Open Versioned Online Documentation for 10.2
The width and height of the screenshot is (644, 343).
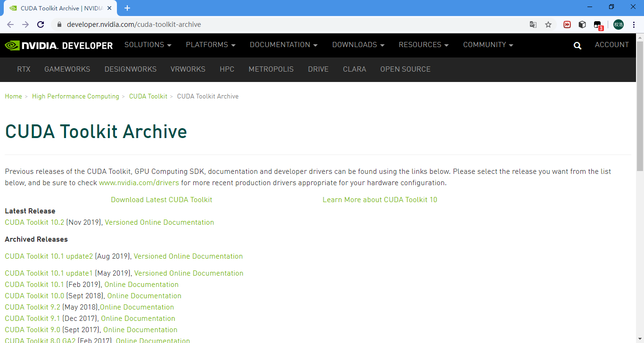(x=159, y=222)
